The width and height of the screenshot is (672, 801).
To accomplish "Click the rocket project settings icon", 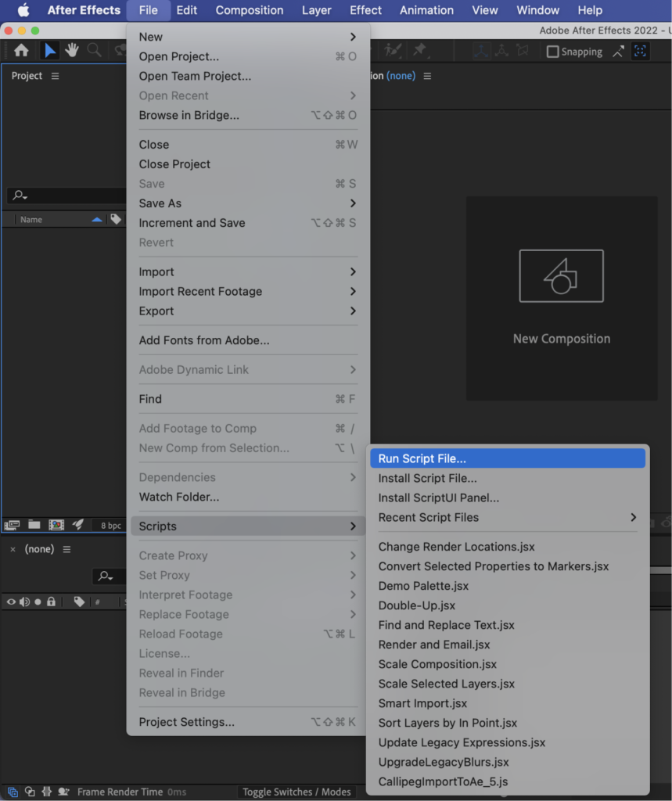I will click(x=77, y=525).
